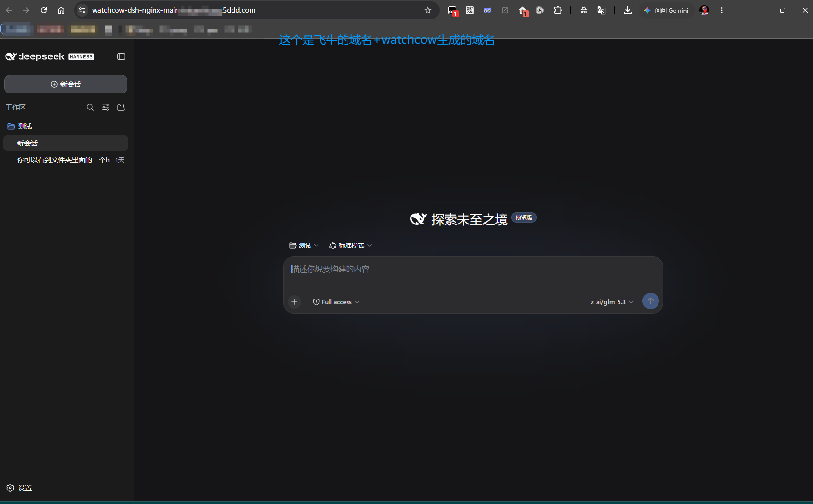Open the translate extension icon
This screenshot has height=504, width=813.
(601, 10)
